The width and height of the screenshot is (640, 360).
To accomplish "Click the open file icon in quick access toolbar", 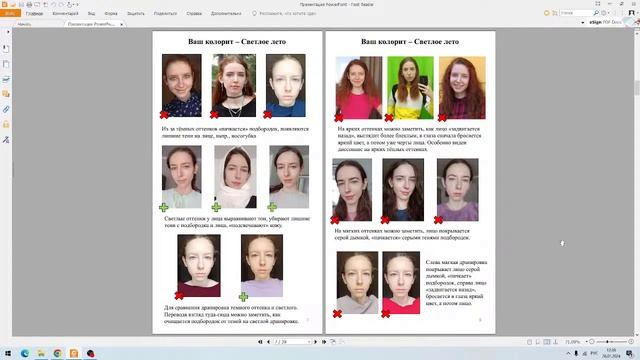I will [13, 4].
